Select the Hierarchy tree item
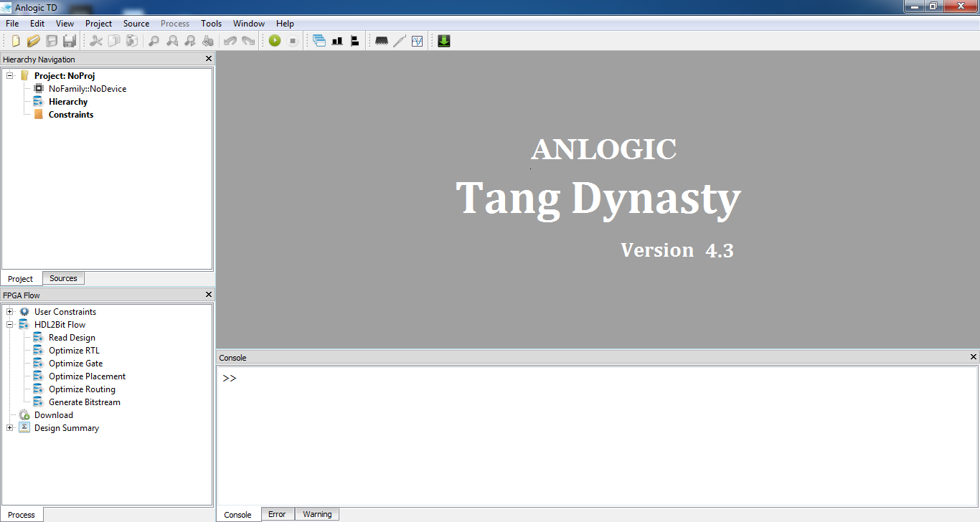Screen dimensions: 980x522 pyautogui.click(x=68, y=102)
